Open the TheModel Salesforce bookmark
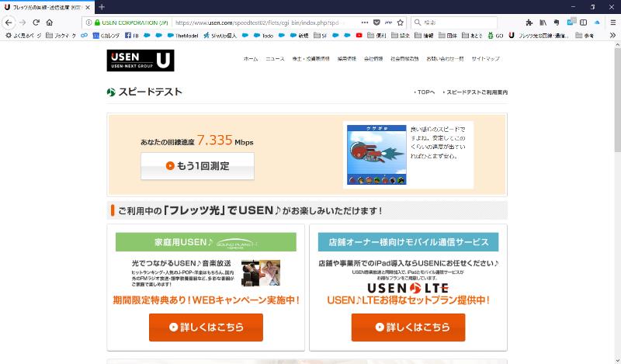Image resolution: width=621 pixels, height=364 pixels. 182,36
